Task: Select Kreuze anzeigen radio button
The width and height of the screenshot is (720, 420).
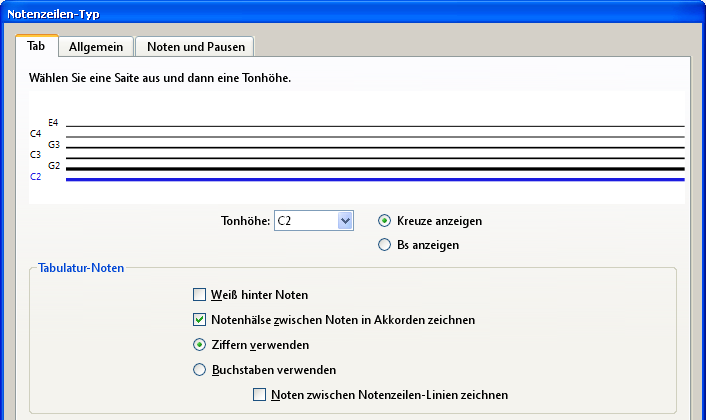Action: (x=384, y=221)
